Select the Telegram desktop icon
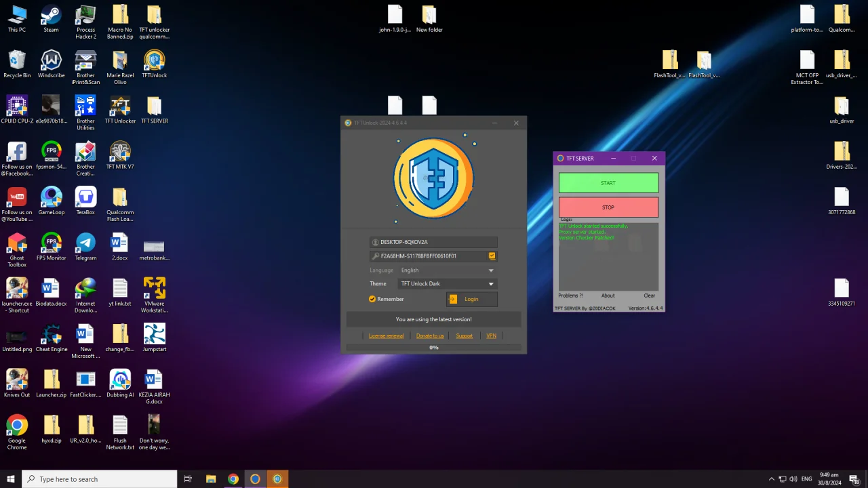The image size is (868, 488). pos(85,247)
